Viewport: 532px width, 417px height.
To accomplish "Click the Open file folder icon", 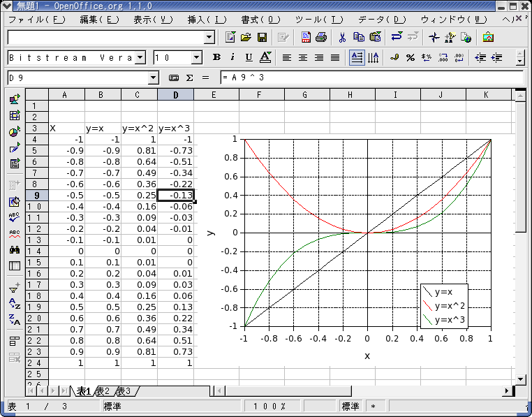I will point(246,37).
